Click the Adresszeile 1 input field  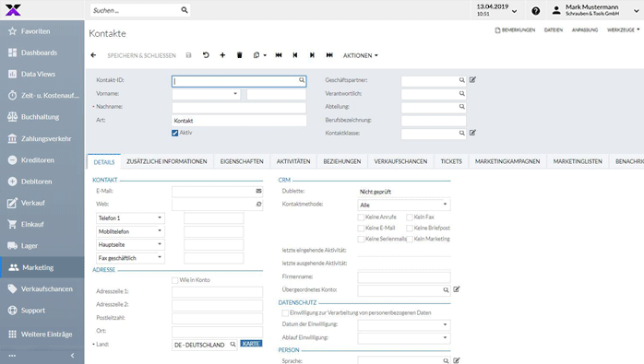coord(217,292)
